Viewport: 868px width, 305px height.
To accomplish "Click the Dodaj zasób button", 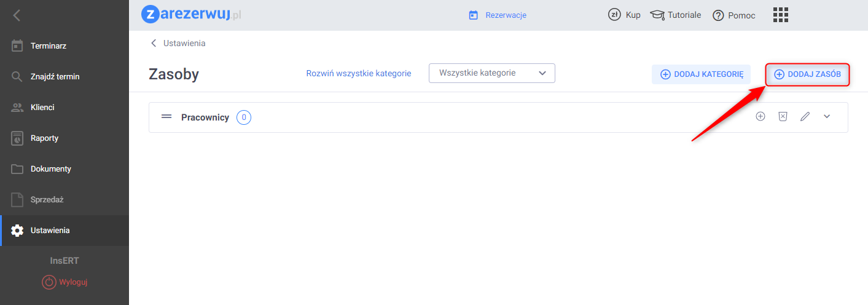I will tap(807, 74).
